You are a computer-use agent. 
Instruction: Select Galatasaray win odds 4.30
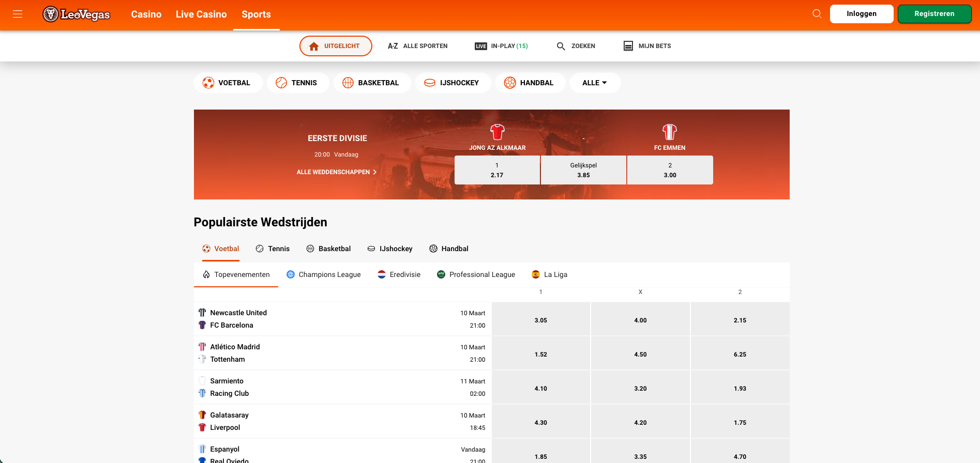(x=541, y=422)
